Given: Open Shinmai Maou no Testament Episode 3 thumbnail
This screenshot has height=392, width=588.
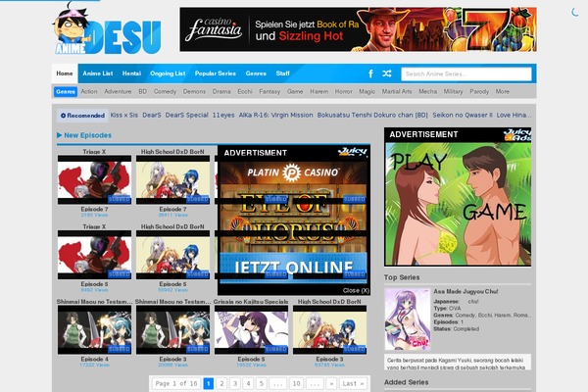Looking at the screenshot, I should [172, 329].
